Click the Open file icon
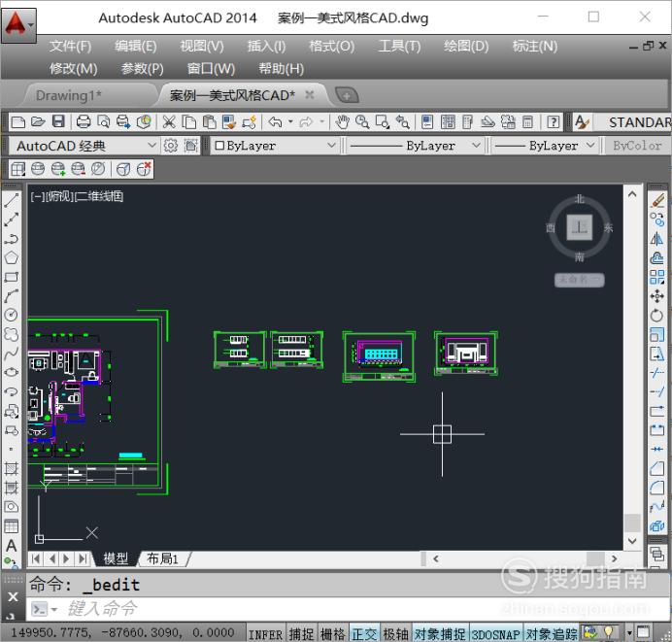 [38, 122]
